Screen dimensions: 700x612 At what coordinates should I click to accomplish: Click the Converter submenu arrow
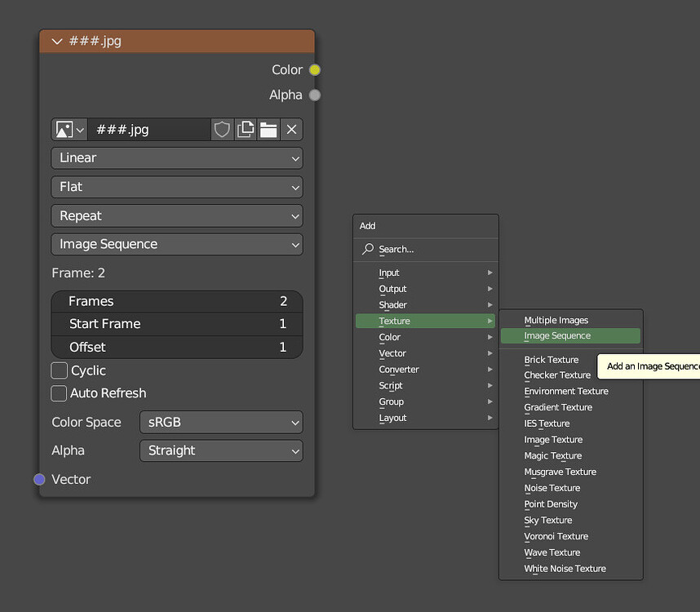click(490, 369)
